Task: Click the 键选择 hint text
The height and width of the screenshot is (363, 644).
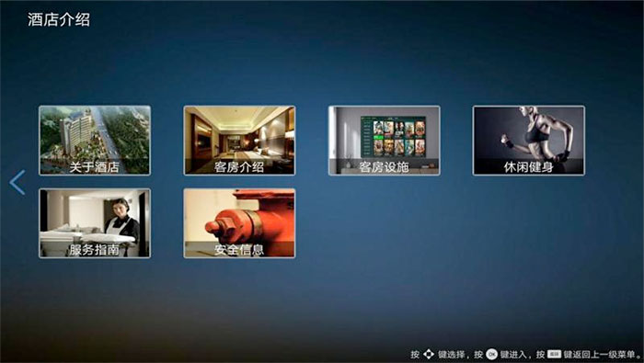Action: (451, 354)
